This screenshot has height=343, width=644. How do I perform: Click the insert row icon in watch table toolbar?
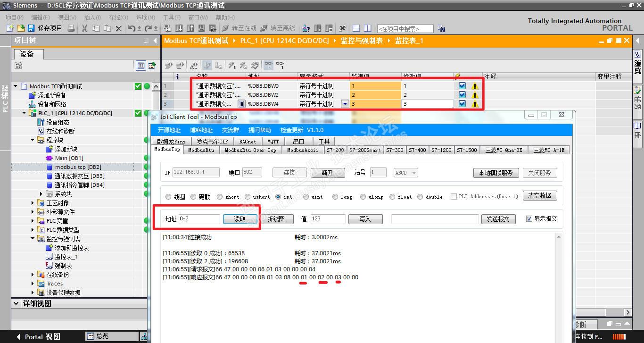tap(168, 65)
